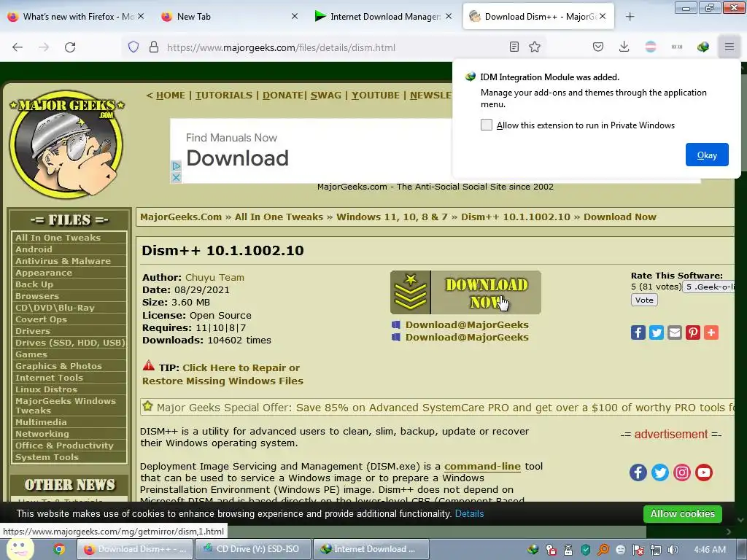
Task: Open YOUTUBE in the site navigation
Action: click(x=376, y=96)
